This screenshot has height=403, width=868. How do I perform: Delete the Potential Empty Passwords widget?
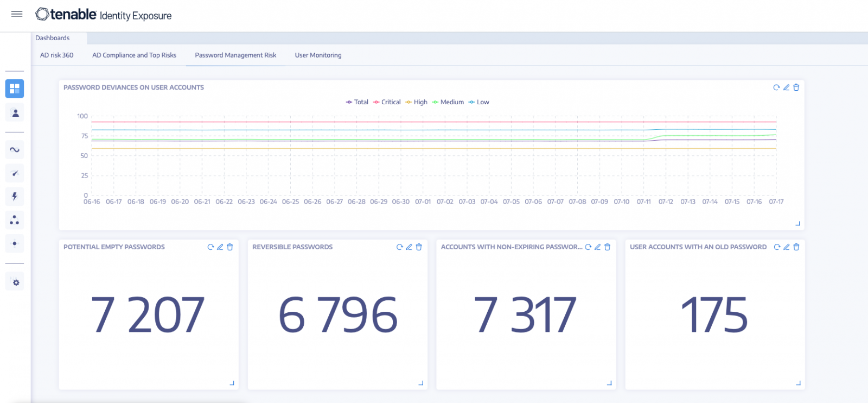230,247
